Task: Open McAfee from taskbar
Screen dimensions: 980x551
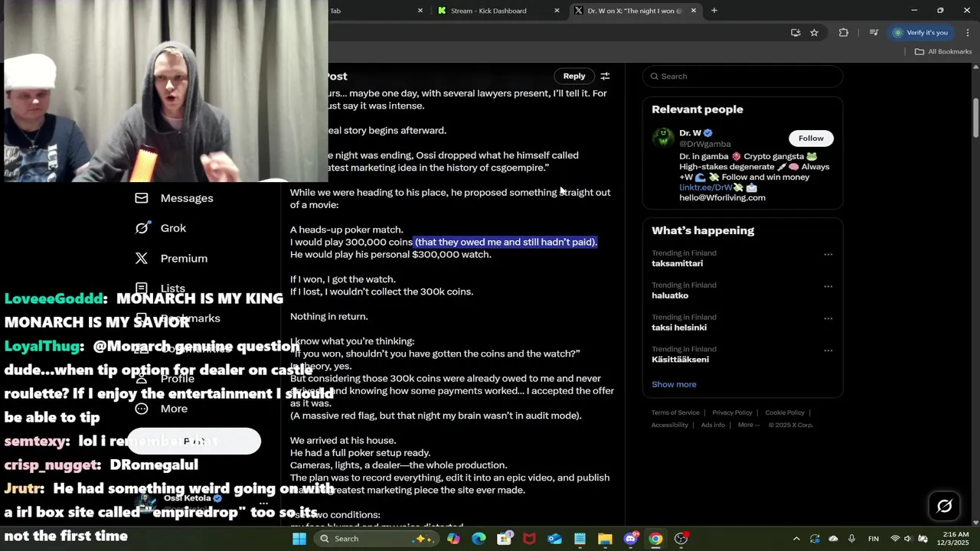Action: (529, 539)
